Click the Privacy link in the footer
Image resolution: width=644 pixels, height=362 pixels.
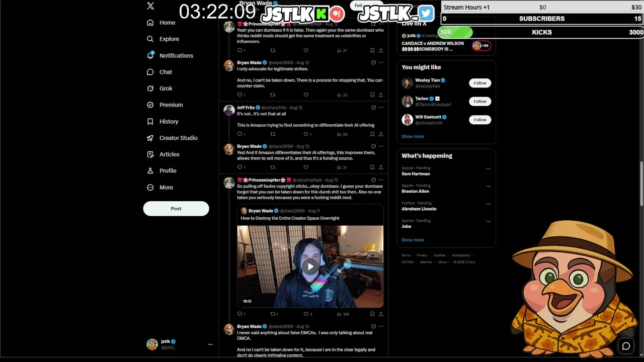422,255
